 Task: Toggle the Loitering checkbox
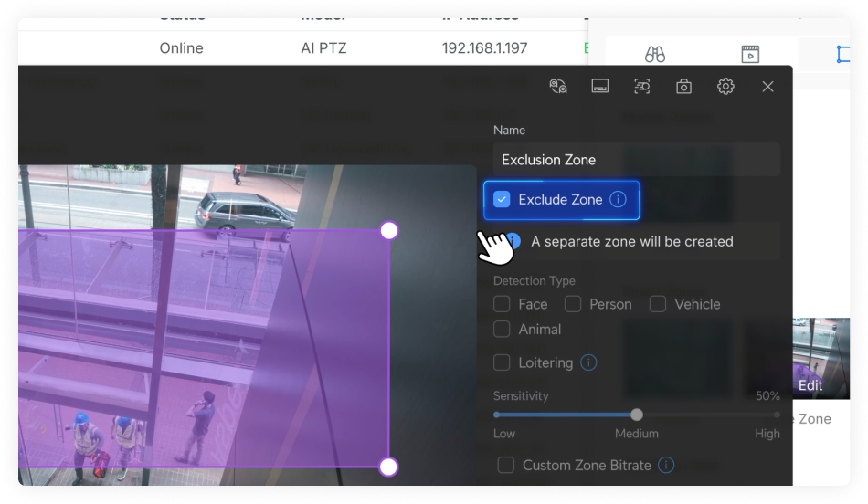(502, 362)
